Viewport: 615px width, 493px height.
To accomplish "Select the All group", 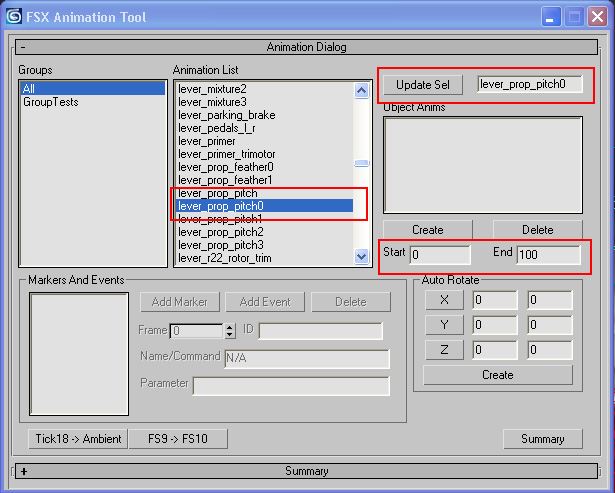I will (x=92, y=89).
